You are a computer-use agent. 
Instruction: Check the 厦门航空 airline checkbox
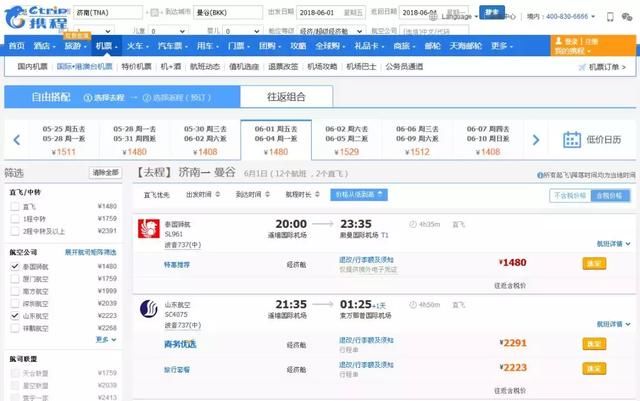15,278
